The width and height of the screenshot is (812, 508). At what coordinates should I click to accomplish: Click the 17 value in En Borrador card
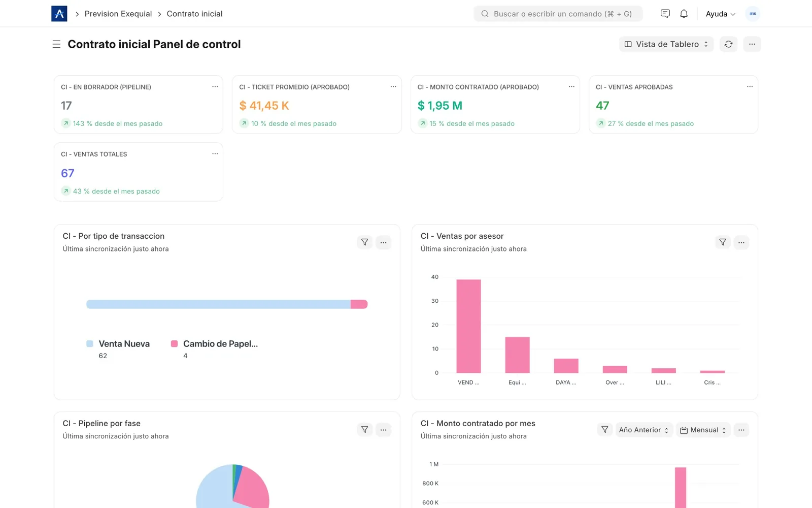66,106
